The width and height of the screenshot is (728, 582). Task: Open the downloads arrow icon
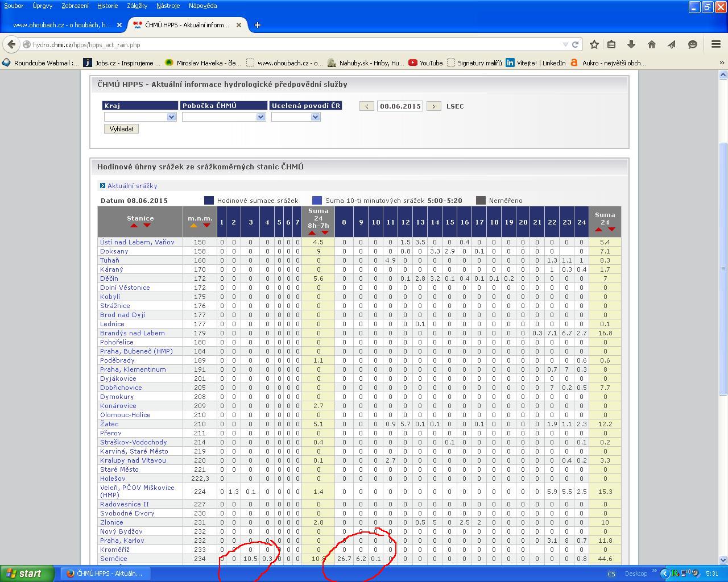pos(631,44)
